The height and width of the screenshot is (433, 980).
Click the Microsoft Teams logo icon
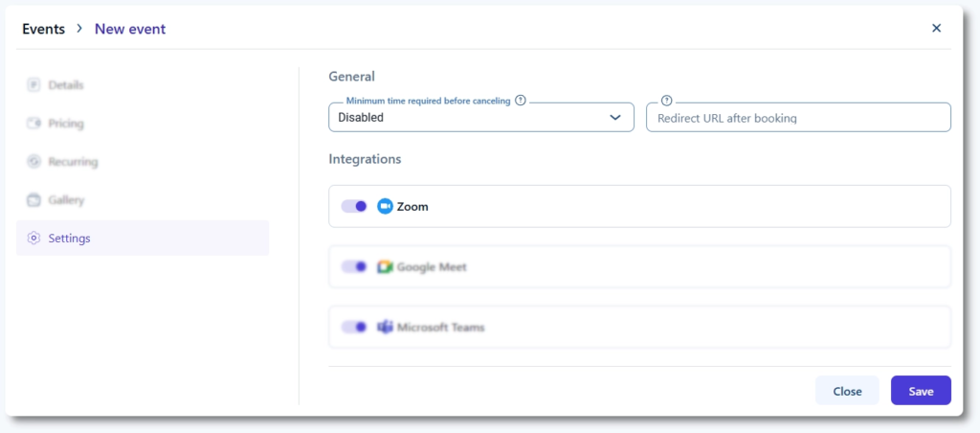click(x=385, y=327)
